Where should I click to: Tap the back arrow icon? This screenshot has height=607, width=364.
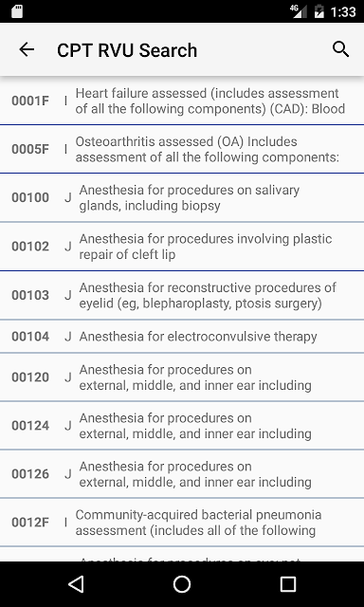click(27, 49)
